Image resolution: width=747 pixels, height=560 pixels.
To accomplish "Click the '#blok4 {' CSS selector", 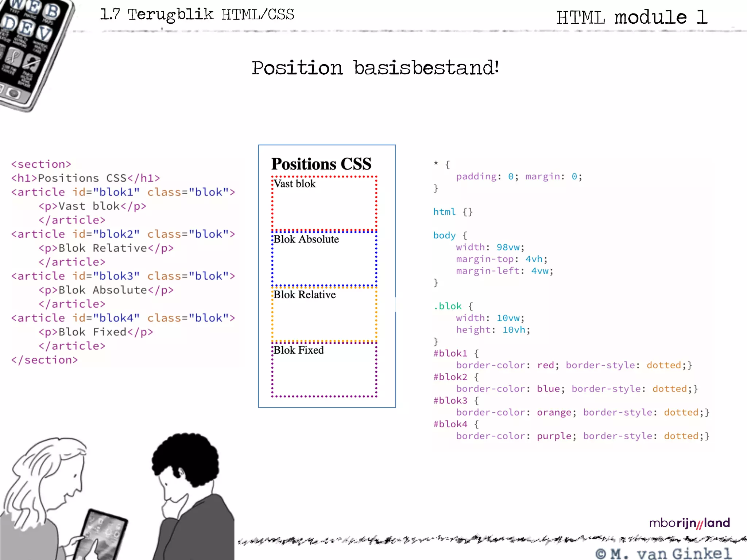I will point(456,424).
